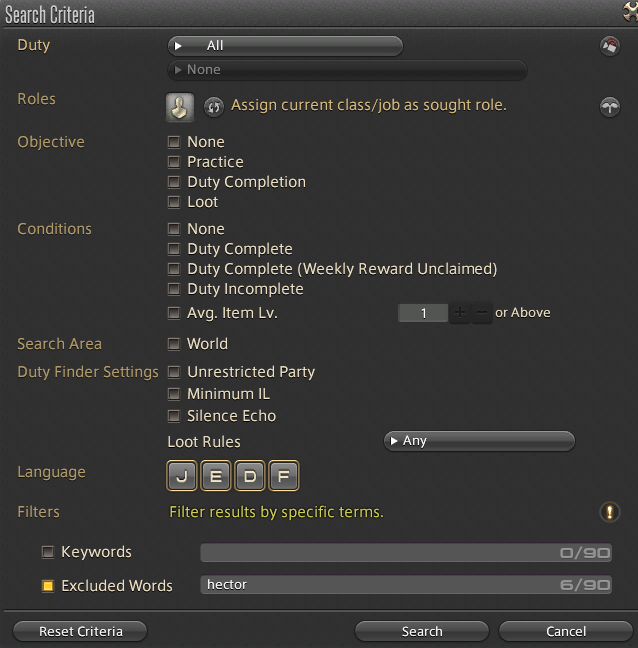The height and width of the screenshot is (648, 638).
Task: Enable the Duty Complete condition checkbox
Action: 174,249
